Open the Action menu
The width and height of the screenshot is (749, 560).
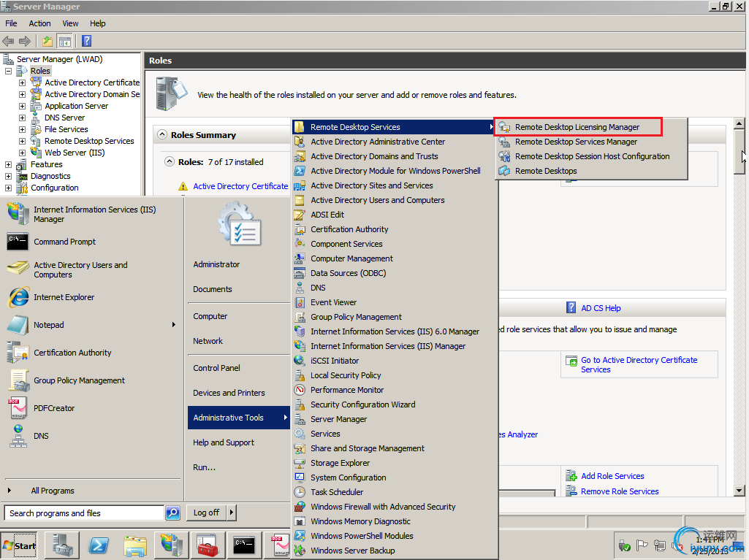(x=39, y=23)
